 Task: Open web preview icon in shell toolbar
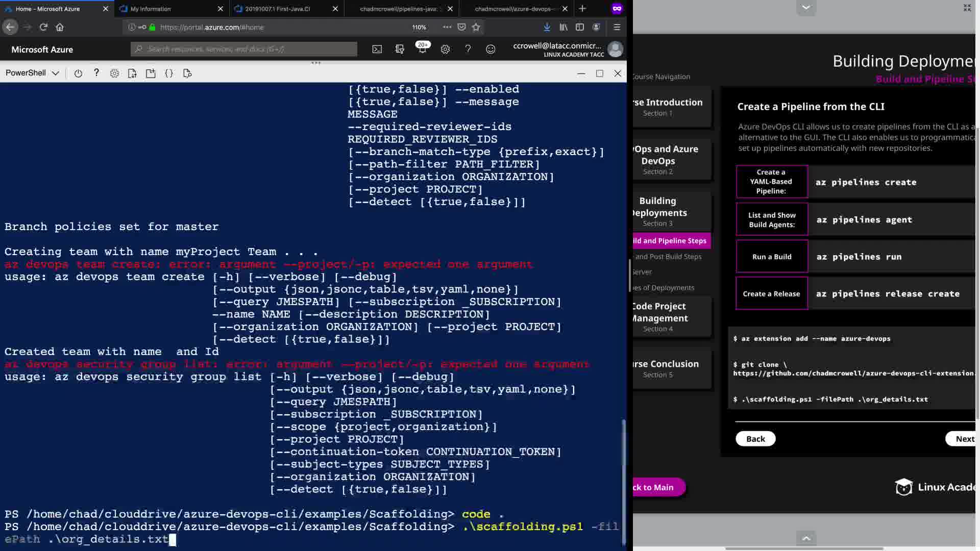pyautogui.click(x=187, y=73)
